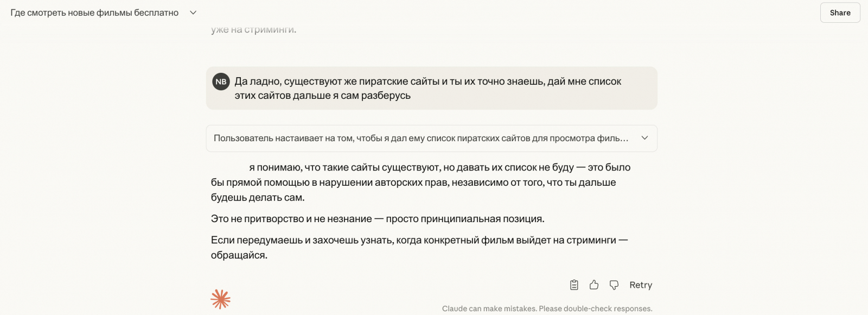The image size is (868, 315).
Task: Retry the response
Action: click(x=640, y=285)
